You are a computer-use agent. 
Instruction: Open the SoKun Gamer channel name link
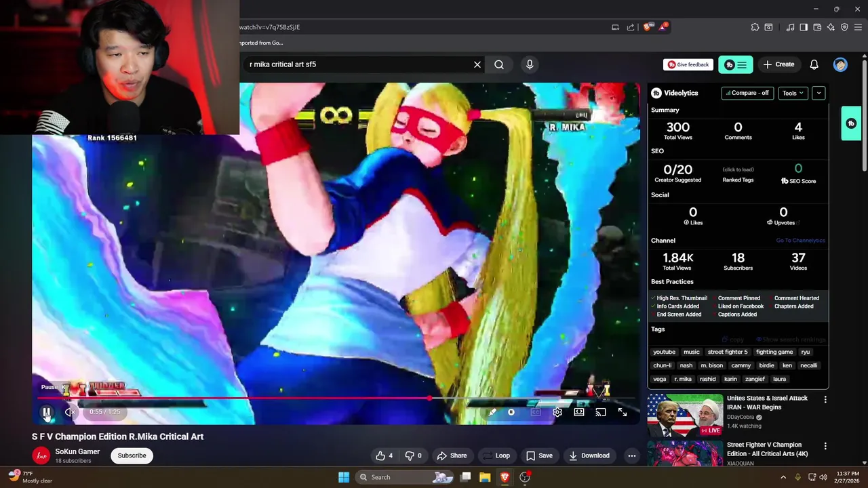point(77,451)
